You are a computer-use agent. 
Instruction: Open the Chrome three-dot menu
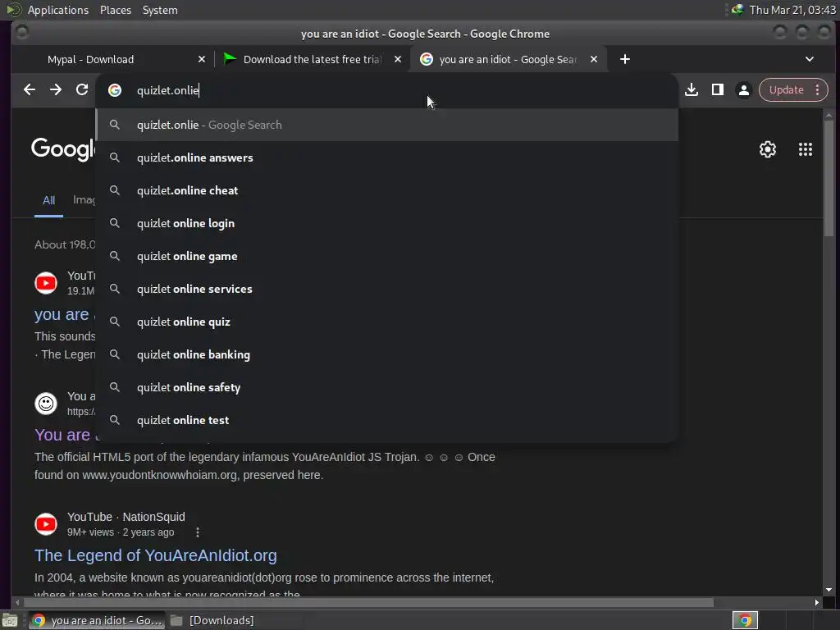[818, 90]
